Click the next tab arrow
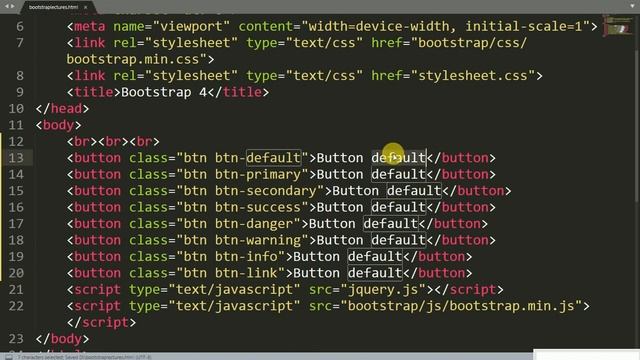640x360 pixels. tap(12, 6)
